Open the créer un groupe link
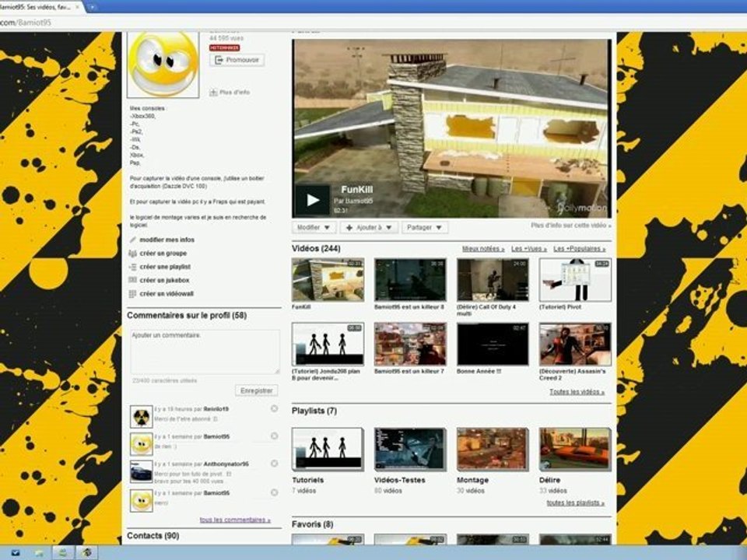The width and height of the screenshot is (747, 560). coord(163,254)
